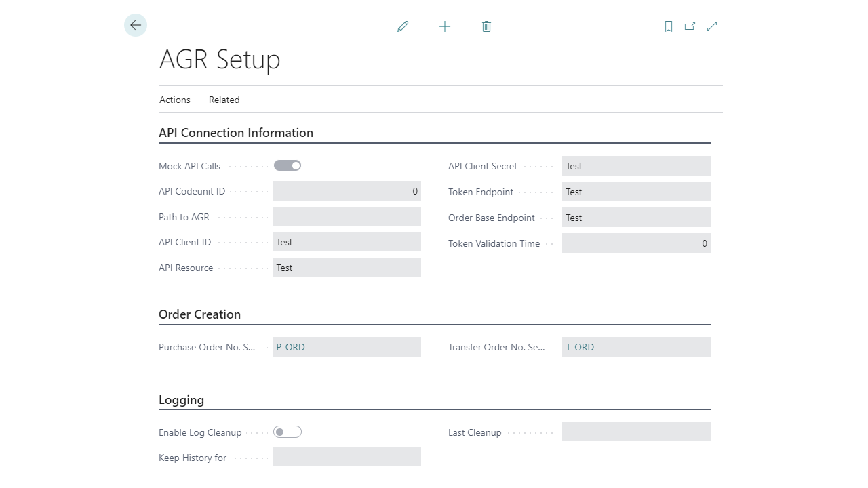Click the API Client ID label
This screenshot has height=488, width=868.
(x=185, y=242)
